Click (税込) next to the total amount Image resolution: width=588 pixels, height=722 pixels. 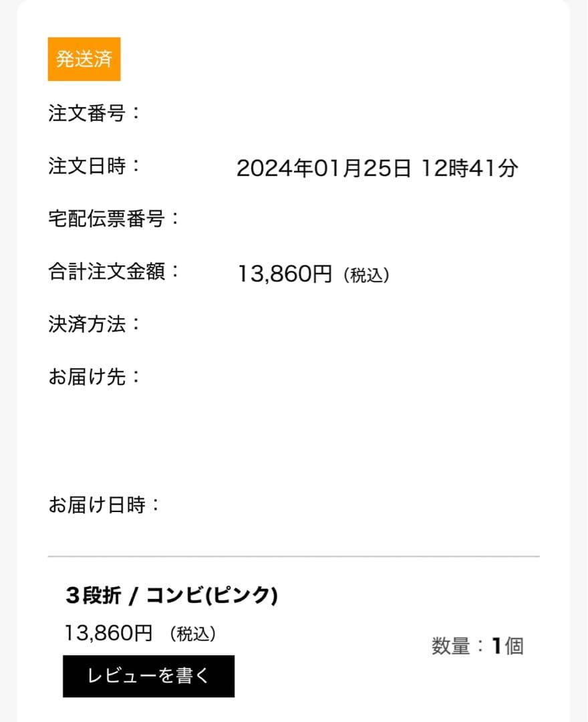365,275
